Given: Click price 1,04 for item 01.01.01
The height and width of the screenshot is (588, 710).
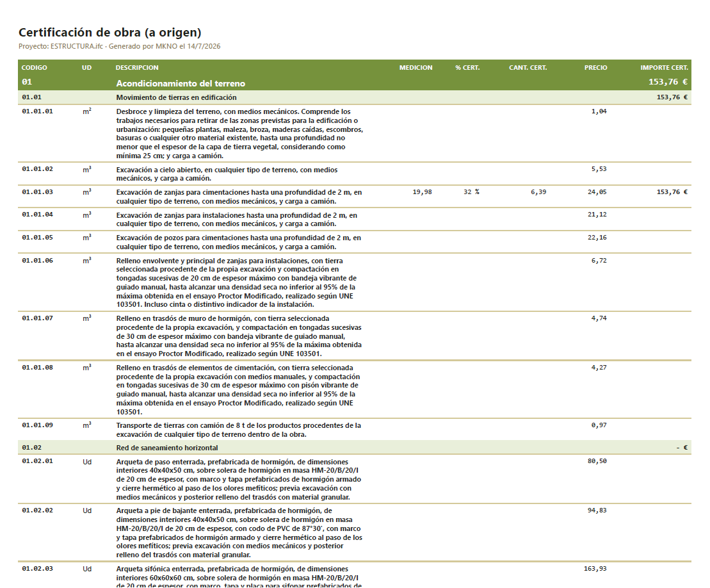Looking at the screenshot, I should tap(599, 111).
